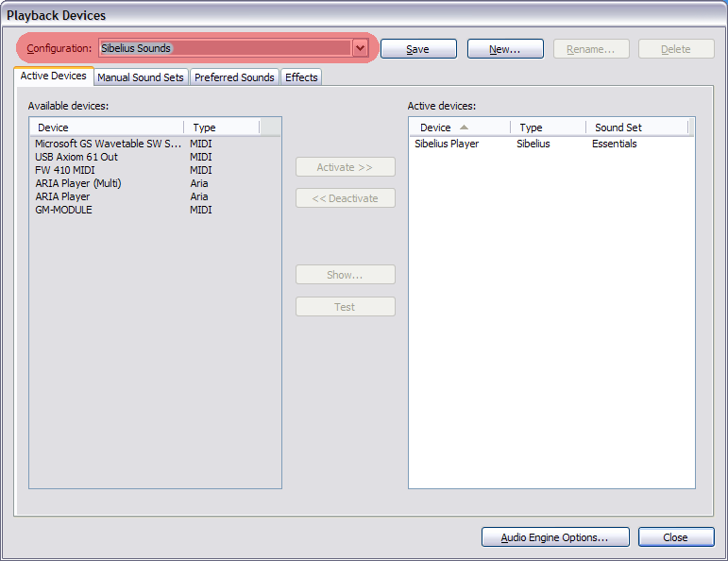Switch to the Preferred Sounds tab
Image resolution: width=728 pixels, height=561 pixels.
[x=234, y=77]
